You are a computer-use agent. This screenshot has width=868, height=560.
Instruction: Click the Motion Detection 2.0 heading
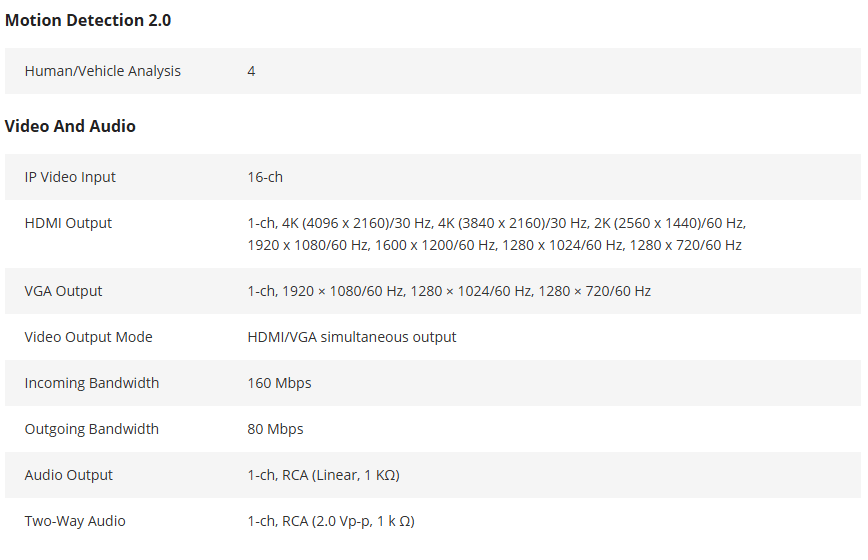tap(88, 20)
